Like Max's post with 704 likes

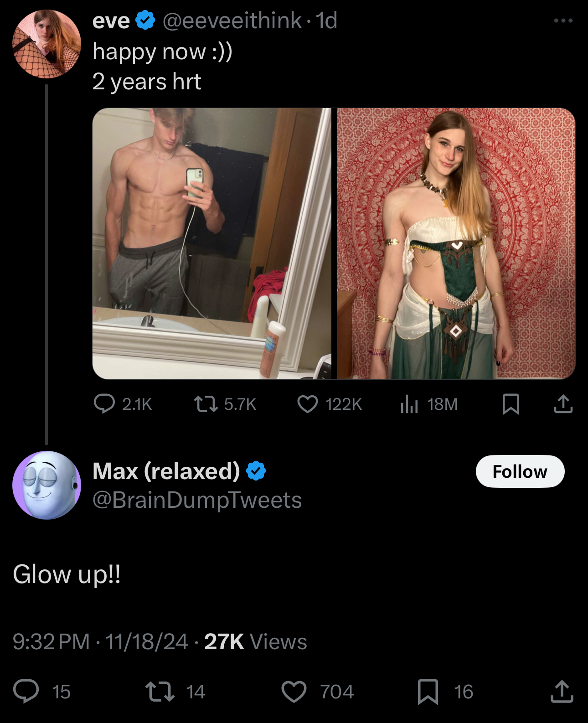[x=294, y=691]
